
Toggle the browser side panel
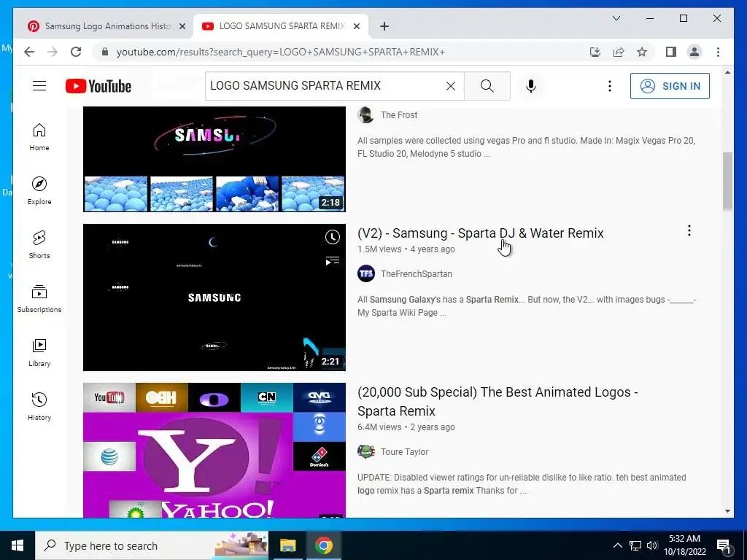point(671,52)
